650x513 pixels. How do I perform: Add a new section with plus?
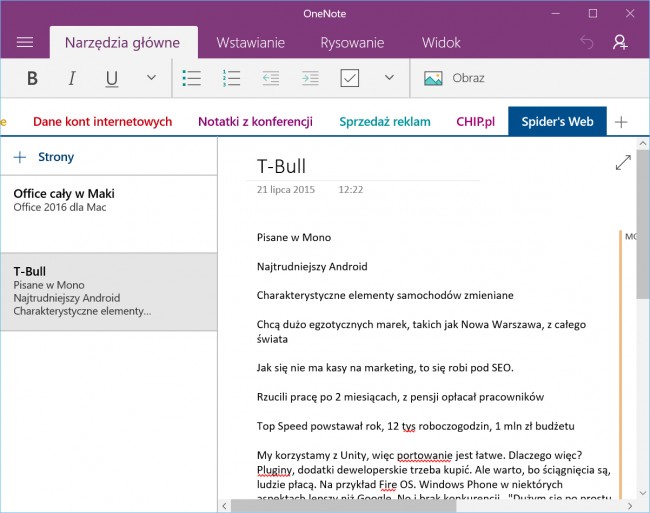click(x=621, y=122)
